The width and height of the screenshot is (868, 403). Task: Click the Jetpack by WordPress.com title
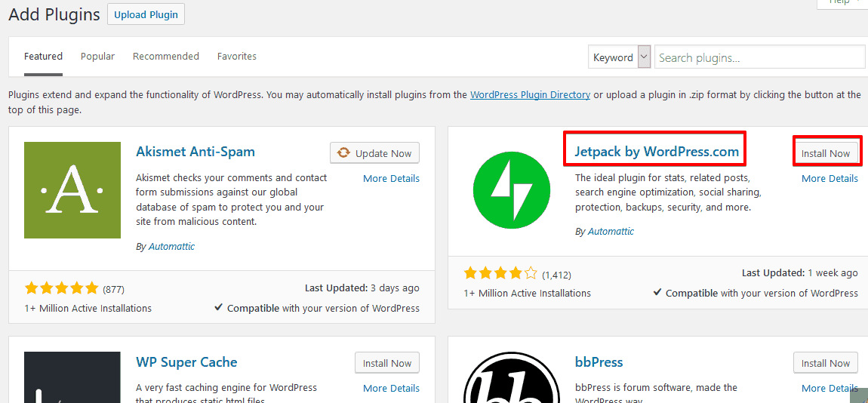(x=657, y=151)
